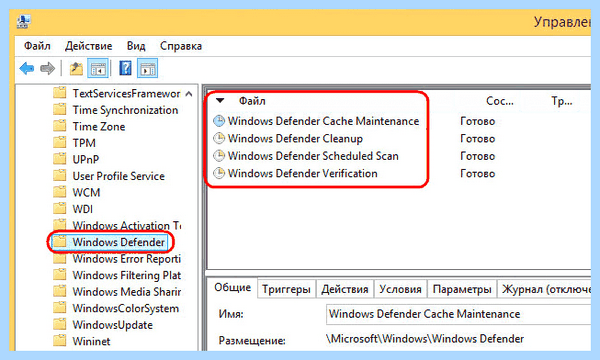Viewport: 600px width, 360px height.
Task: Click clock icon of Windows Defender Cache Maintenance
Action: click(219, 121)
